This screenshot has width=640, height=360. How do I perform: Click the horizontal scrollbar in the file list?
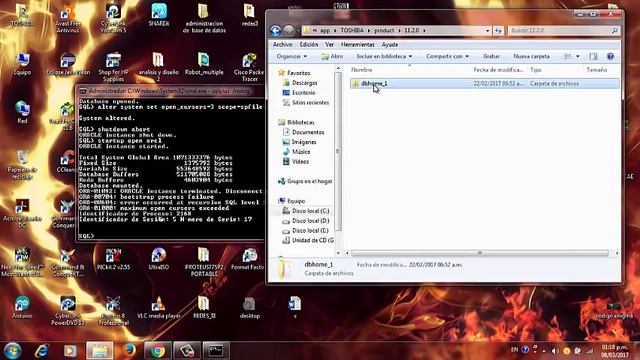[x=480, y=253]
